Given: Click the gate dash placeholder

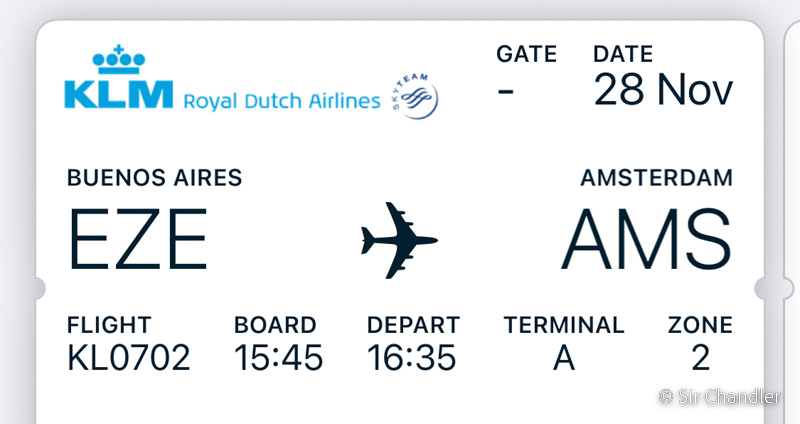Looking at the screenshot, I should point(506,92).
